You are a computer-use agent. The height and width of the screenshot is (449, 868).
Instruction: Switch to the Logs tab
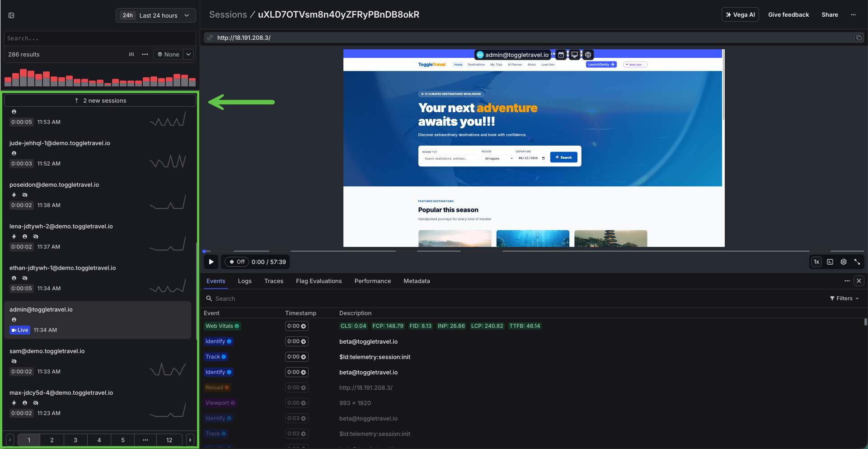[245, 281]
